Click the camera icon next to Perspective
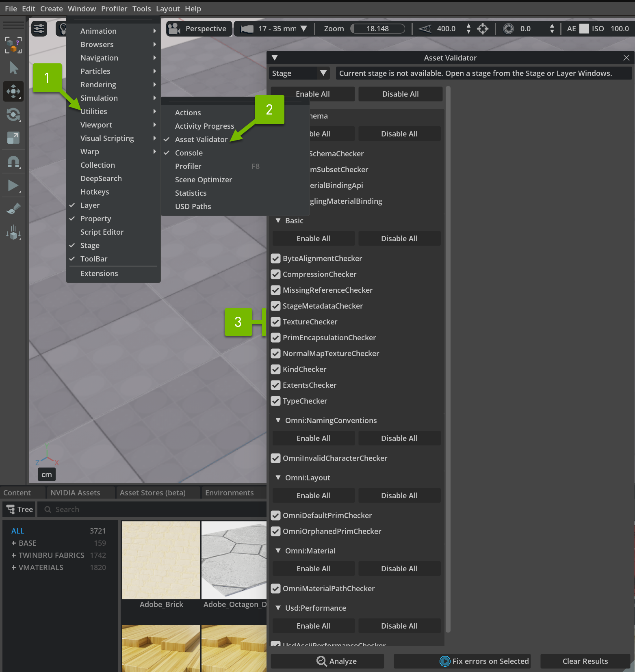The height and width of the screenshot is (672, 635). click(x=174, y=29)
